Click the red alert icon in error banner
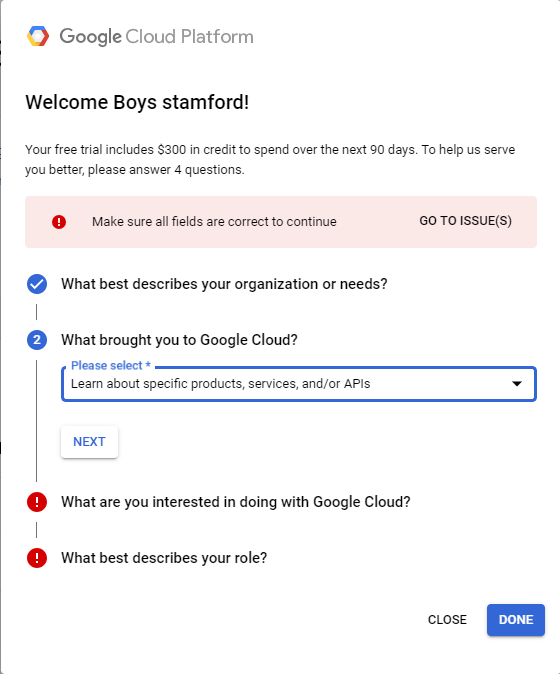 pos(59,222)
